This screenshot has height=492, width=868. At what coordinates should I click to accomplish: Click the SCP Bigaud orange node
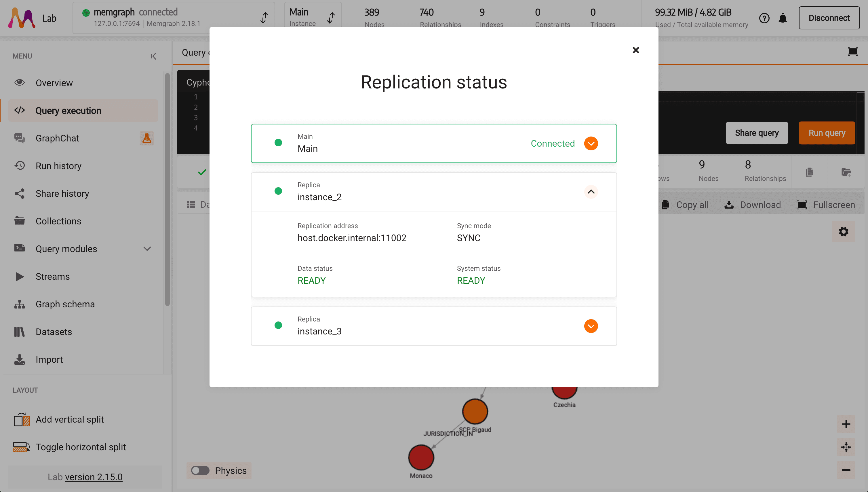(x=475, y=411)
